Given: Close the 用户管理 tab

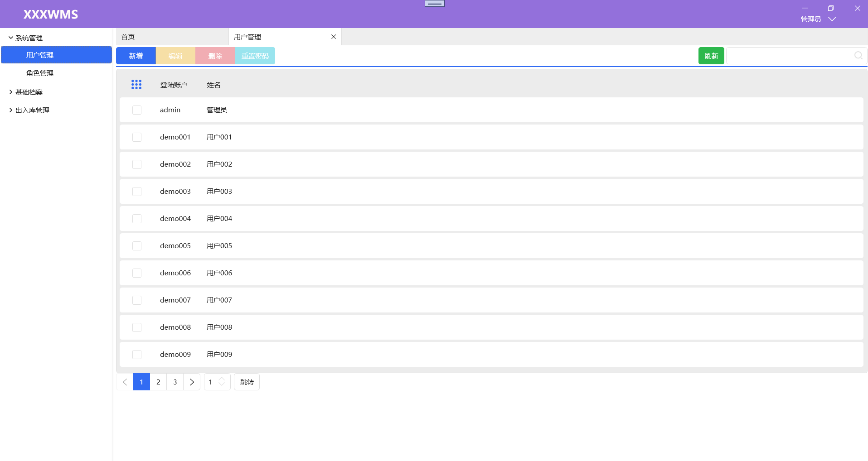Looking at the screenshot, I should tap(334, 37).
